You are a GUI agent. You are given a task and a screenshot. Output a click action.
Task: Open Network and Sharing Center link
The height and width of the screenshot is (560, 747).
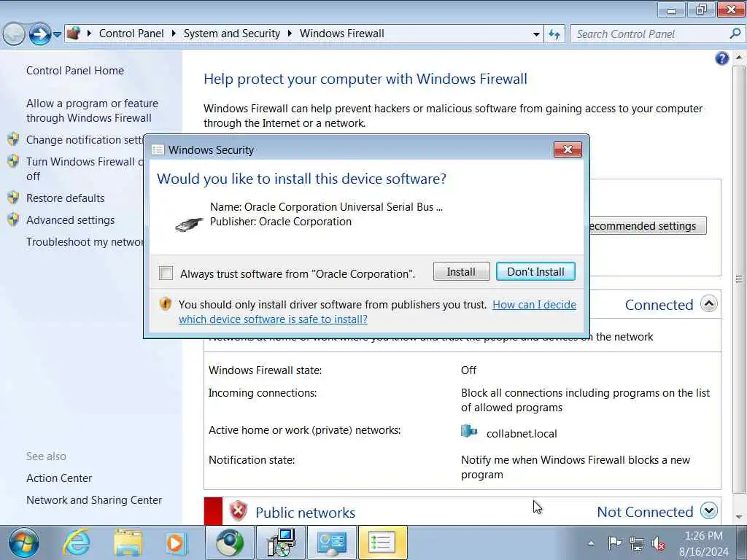94,500
